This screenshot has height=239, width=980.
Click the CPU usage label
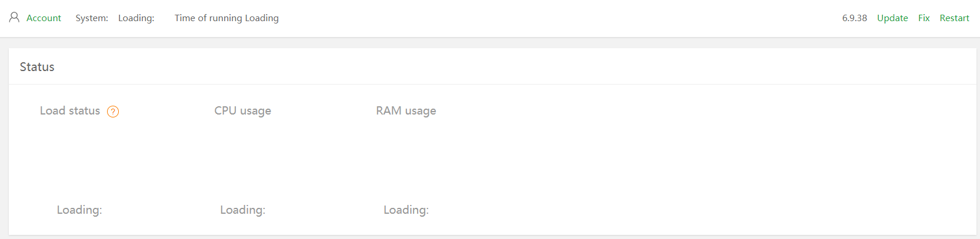pos(242,111)
